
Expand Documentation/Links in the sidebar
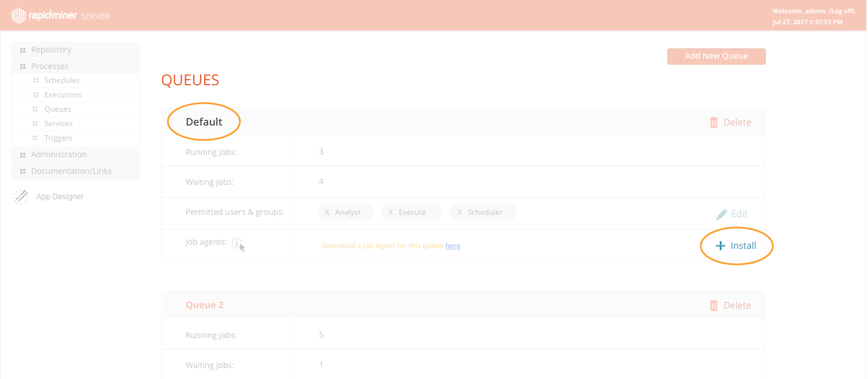tap(71, 171)
